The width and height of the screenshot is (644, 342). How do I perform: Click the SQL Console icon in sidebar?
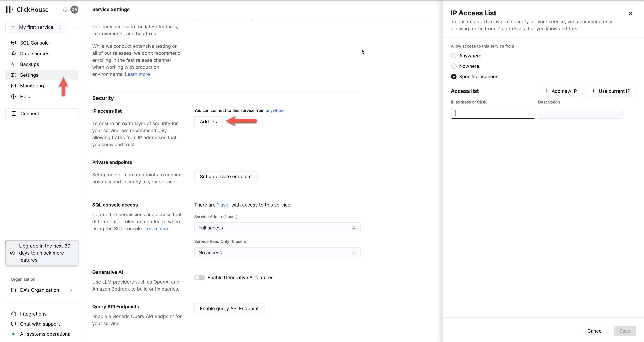14,43
